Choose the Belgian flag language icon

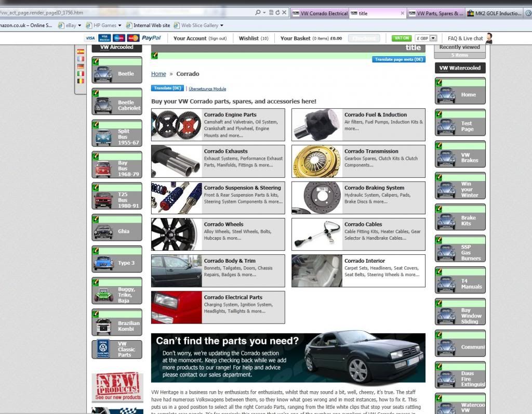(81, 81)
